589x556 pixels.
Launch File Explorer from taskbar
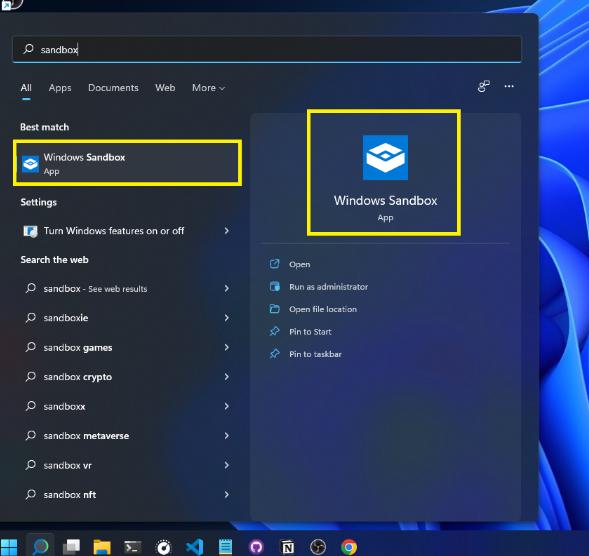click(x=102, y=547)
